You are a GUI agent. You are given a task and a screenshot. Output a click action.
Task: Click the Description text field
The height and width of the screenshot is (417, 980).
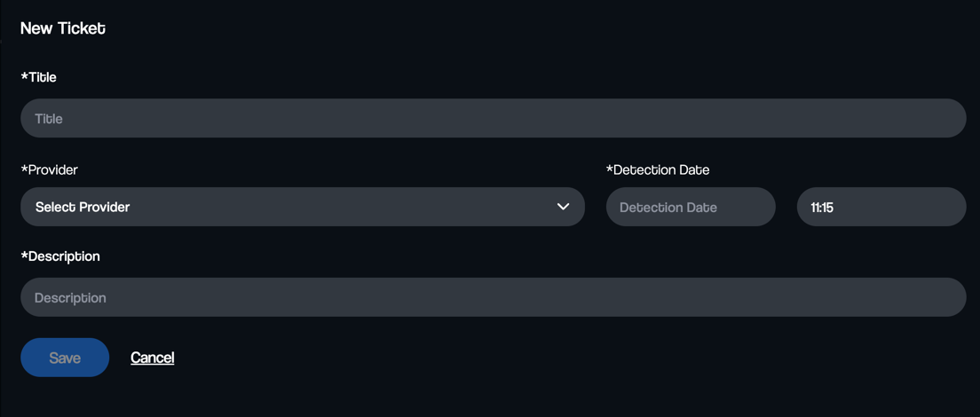click(494, 297)
